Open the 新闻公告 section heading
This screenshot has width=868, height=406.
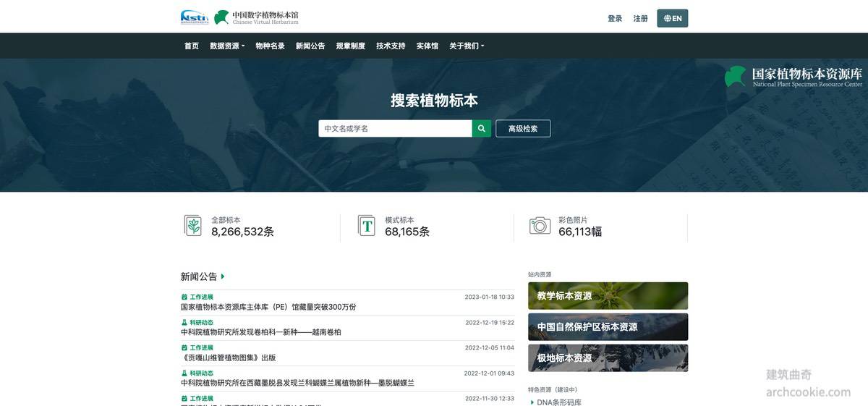tap(199, 276)
